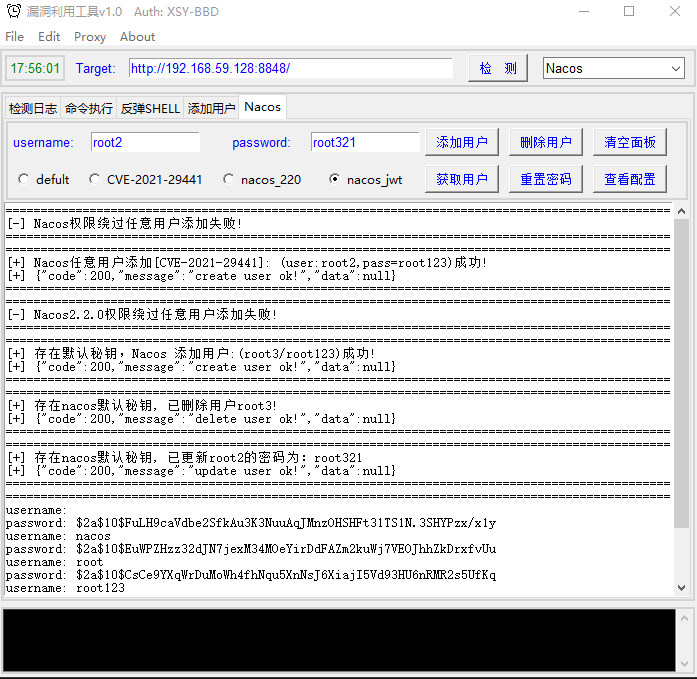
Task: Click the 'username: root123' output line
Action: point(65,588)
